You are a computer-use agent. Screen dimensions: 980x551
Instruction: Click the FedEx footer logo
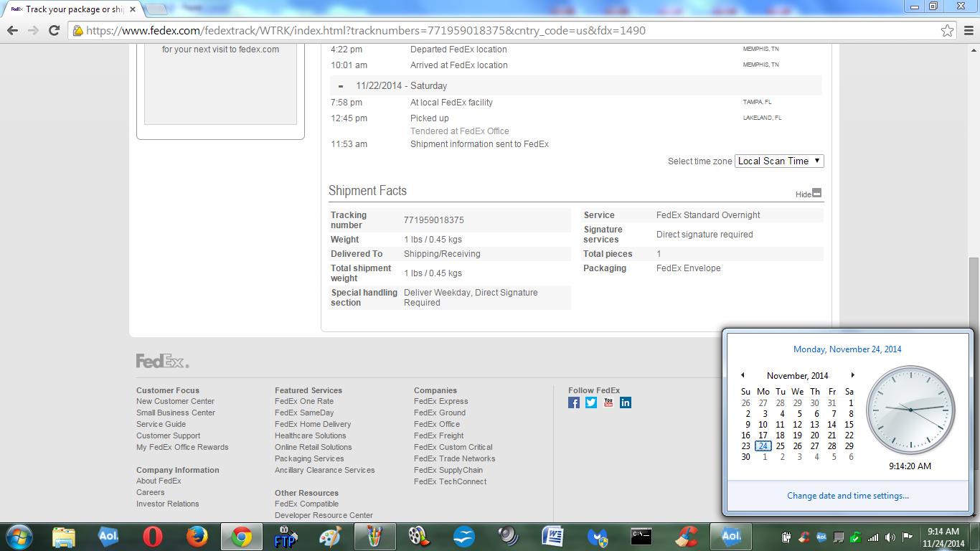click(163, 361)
